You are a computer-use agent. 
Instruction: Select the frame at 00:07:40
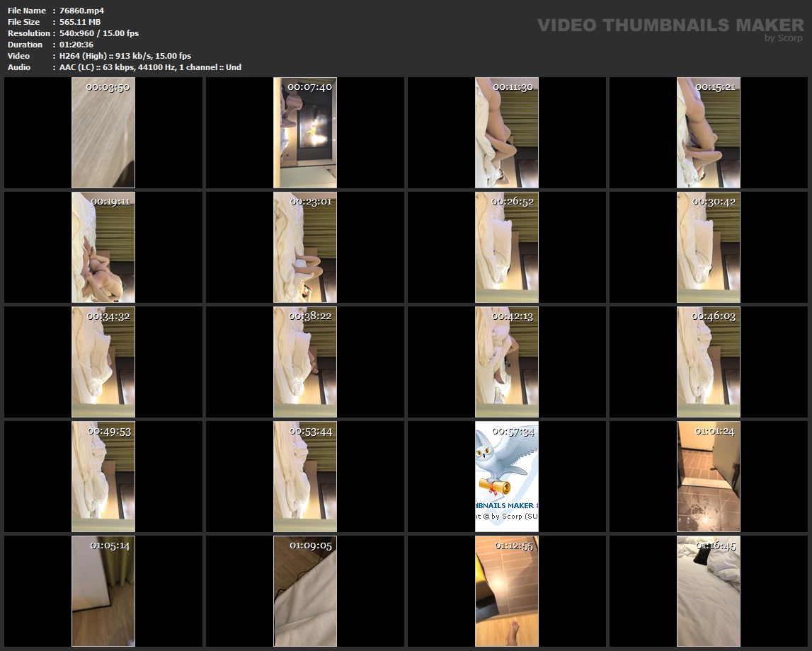coord(305,133)
